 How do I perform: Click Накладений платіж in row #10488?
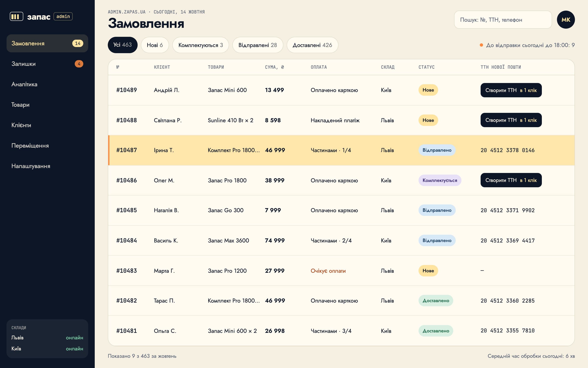pos(335,120)
